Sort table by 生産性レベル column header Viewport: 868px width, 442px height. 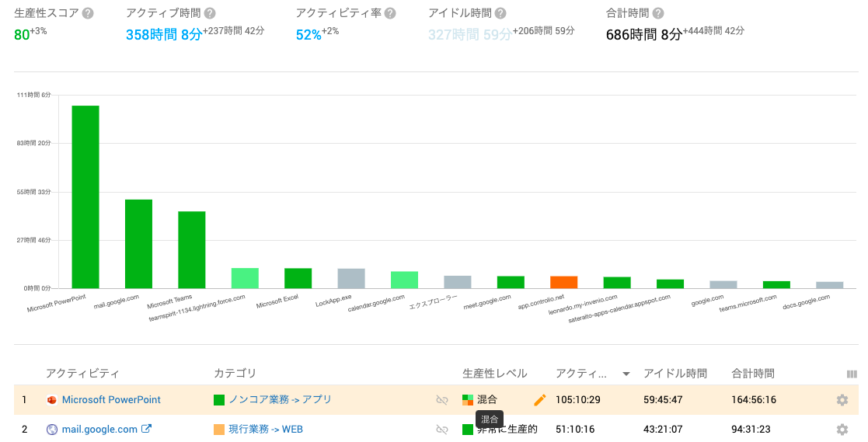click(495, 374)
